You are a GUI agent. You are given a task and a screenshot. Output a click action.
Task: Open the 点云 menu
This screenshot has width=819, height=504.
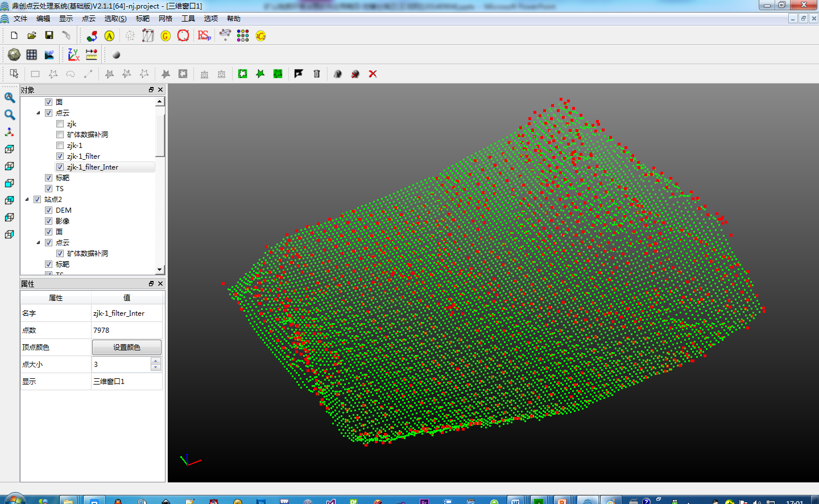pyautogui.click(x=89, y=19)
